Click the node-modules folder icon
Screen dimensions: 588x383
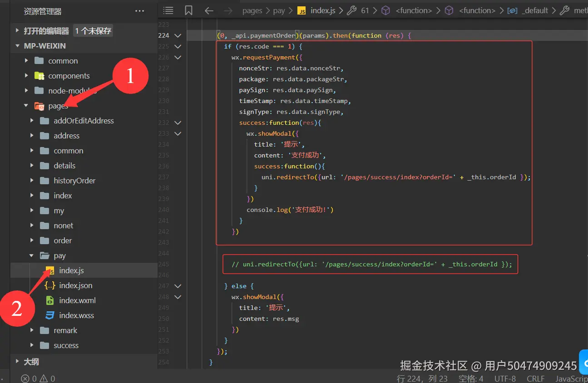[x=40, y=91]
